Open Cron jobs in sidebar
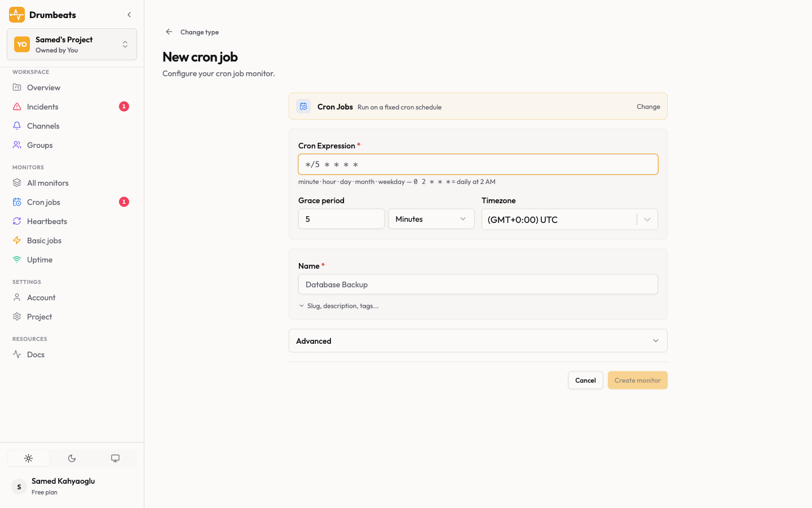812x508 pixels. pyautogui.click(x=72, y=202)
